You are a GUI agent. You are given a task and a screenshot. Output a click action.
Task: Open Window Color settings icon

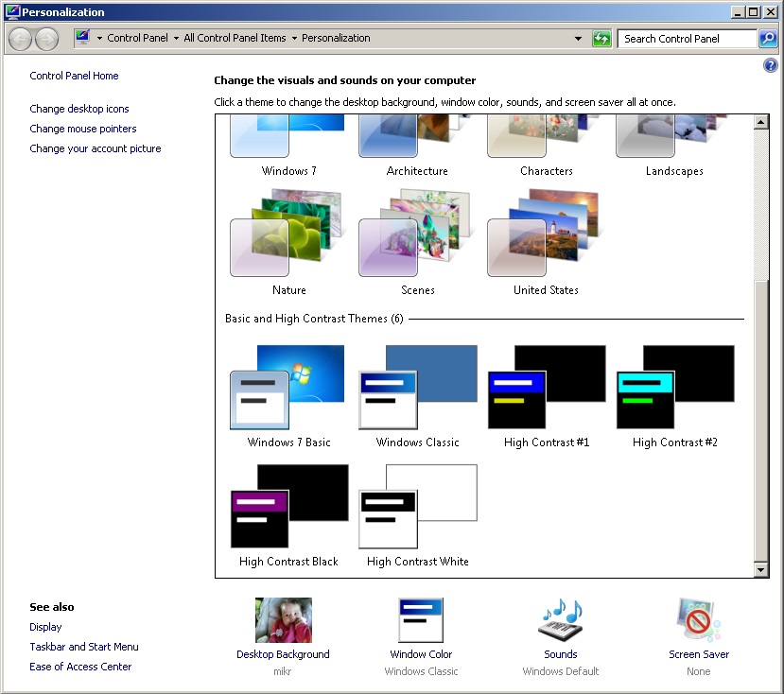coord(421,620)
